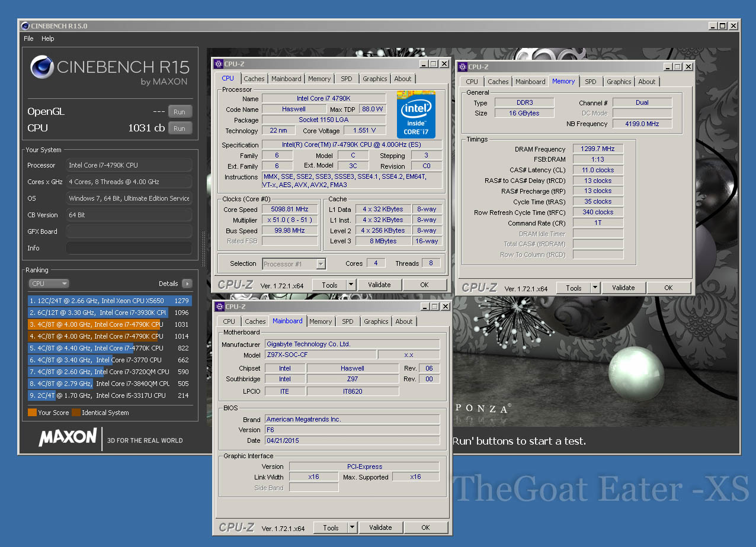Click the Your Score orange legend swatch
The width and height of the screenshot is (756, 547).
pyautogui.click(x=32, y=413)
